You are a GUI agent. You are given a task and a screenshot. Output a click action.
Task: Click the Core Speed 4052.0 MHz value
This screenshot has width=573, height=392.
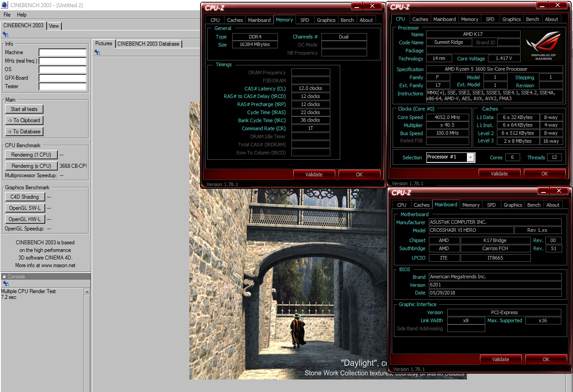pyautogui.click(x=448, y=117)
